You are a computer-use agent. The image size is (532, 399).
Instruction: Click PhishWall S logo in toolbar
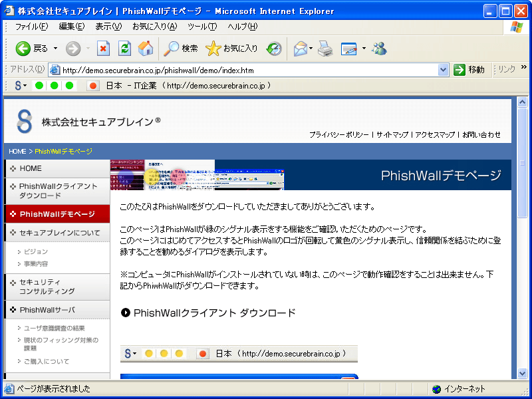[x=18, y=86]
